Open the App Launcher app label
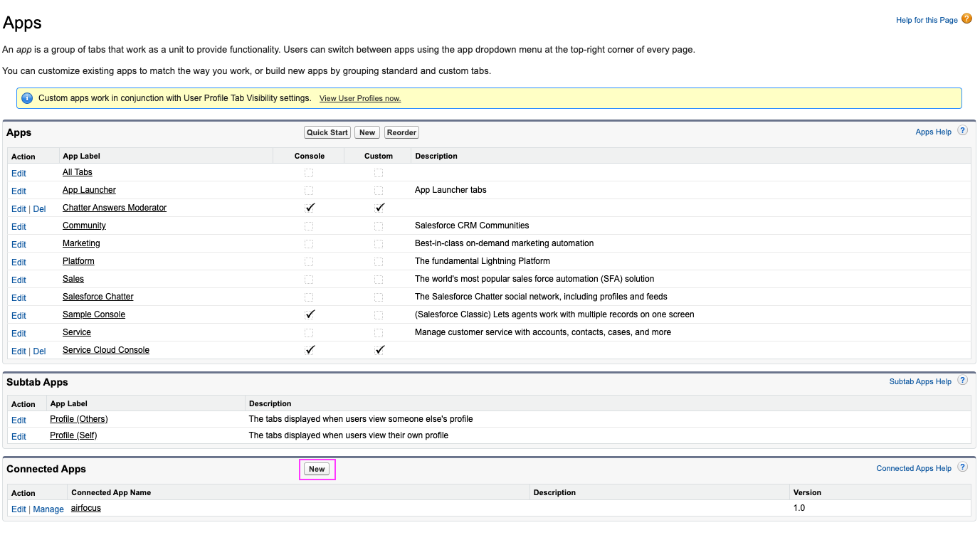 point(89,190)
